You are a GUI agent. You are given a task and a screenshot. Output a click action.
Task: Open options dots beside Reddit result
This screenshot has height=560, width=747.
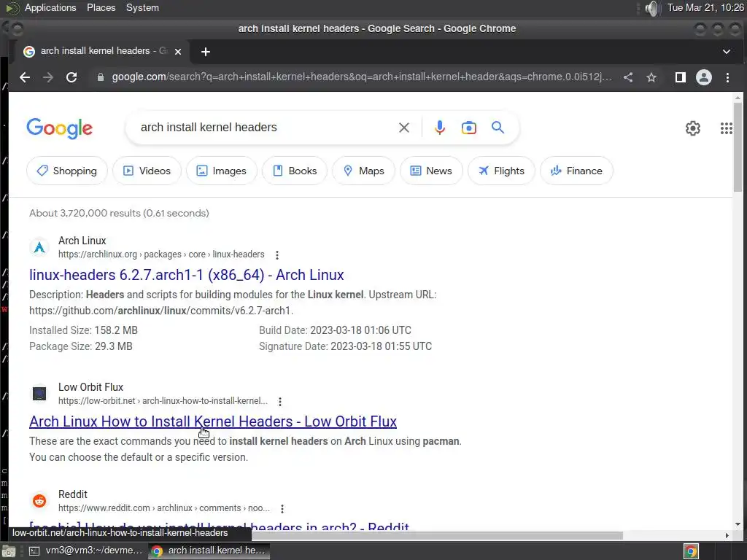coord(282,508)
